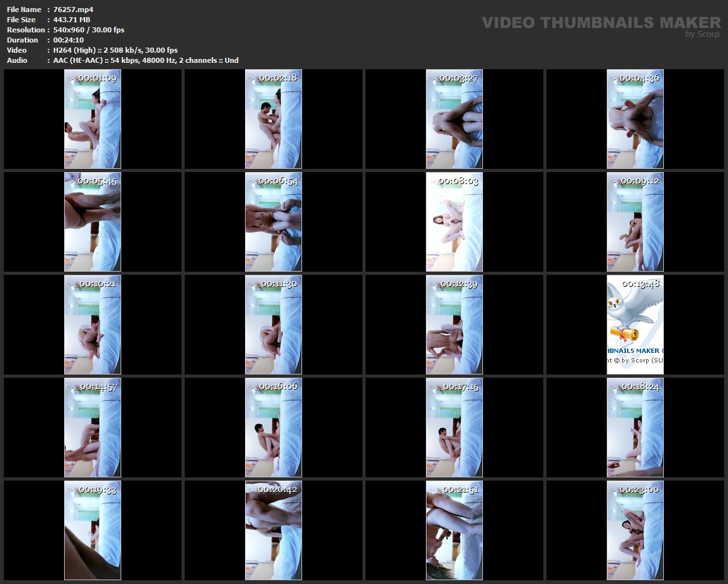Viewport: 728px width, 584px height.
Task: Open the frame at timestamp 00:05:45
Action: point(92,222)
